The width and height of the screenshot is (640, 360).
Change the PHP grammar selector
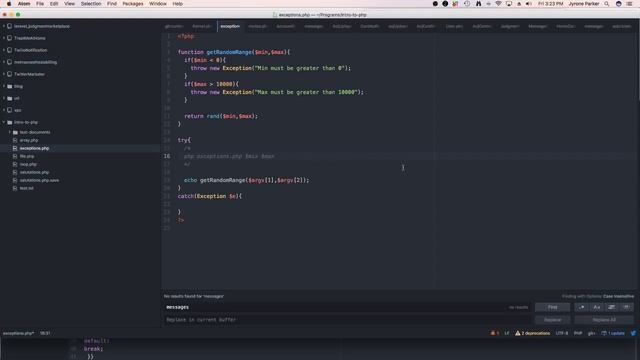(x=578, y=333)
